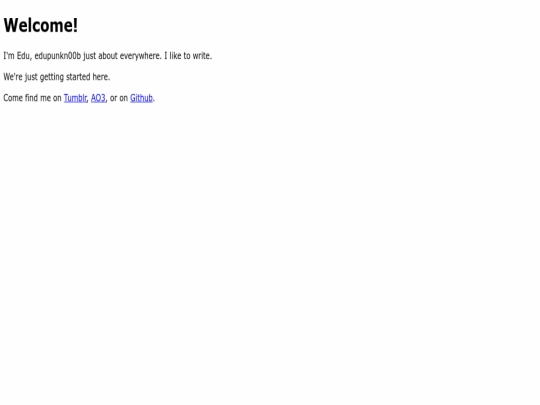Open the AO3 link

coord(98,98)
